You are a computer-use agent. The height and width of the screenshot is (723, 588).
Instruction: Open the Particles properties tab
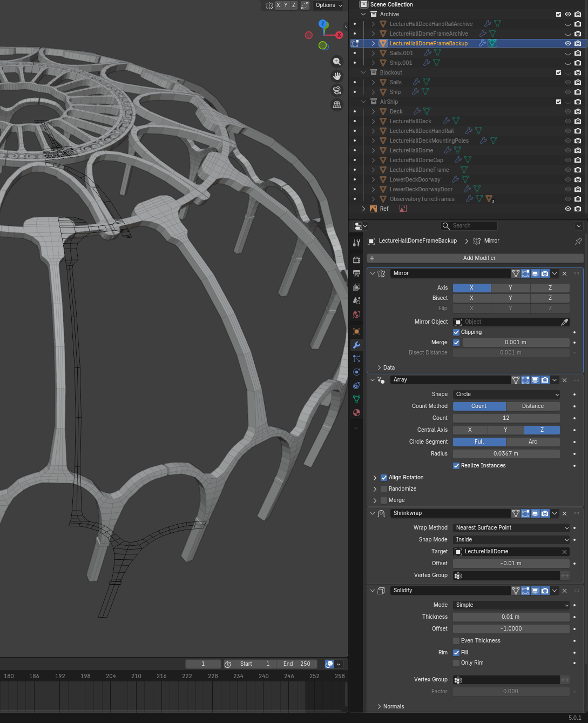(x=356, y=358)
